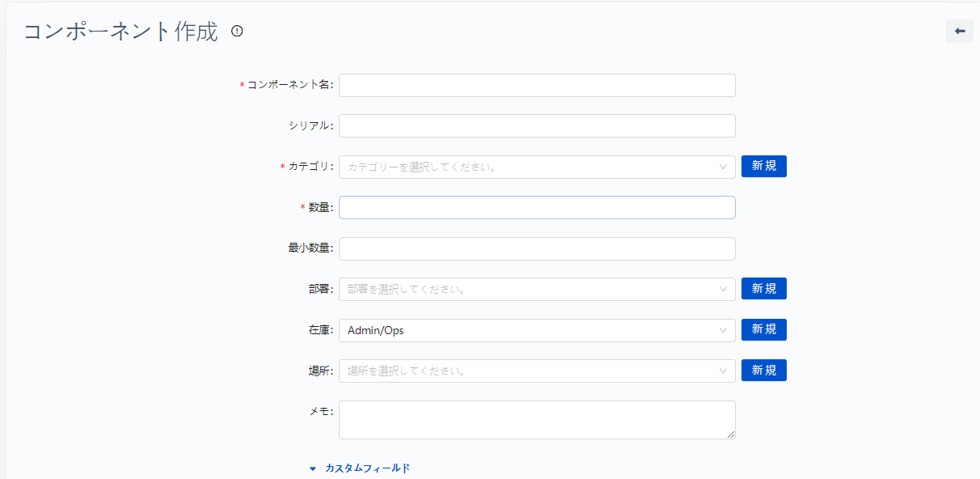Click the カスタムフィールド link text
The width and height of the screenshot is (980, 479).
click(366, 468)
